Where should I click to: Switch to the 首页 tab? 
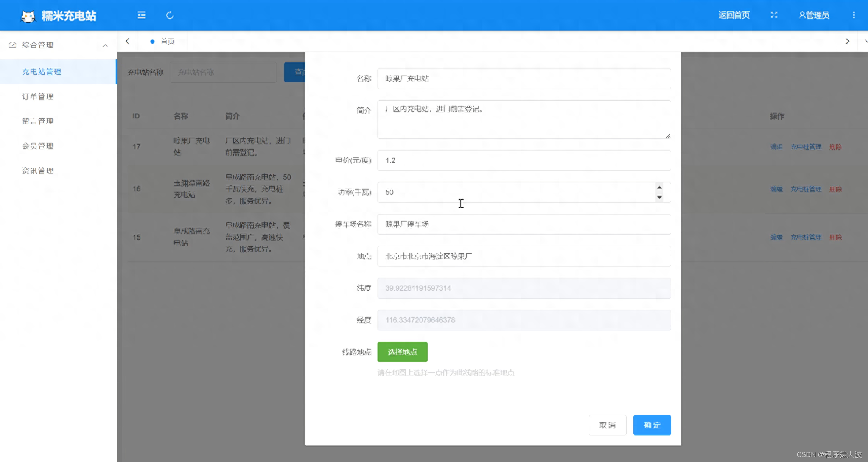coord(167,41)
